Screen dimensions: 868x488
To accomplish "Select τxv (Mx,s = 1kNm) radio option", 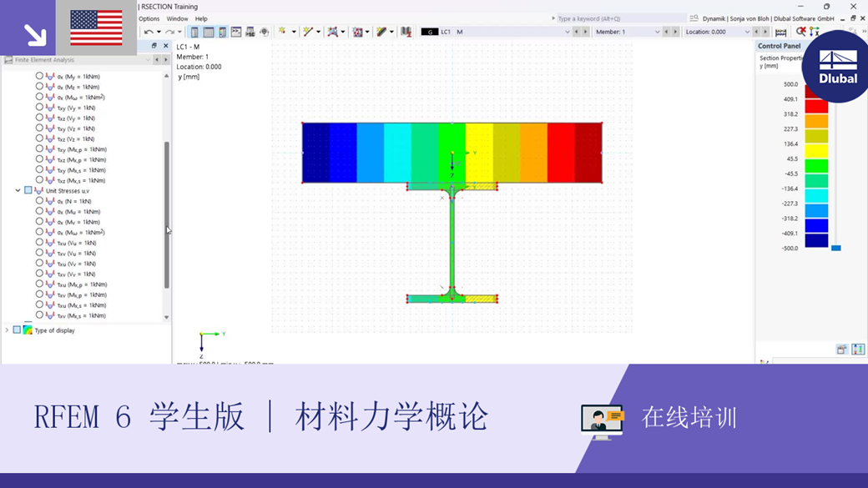I will pos(39,314).
